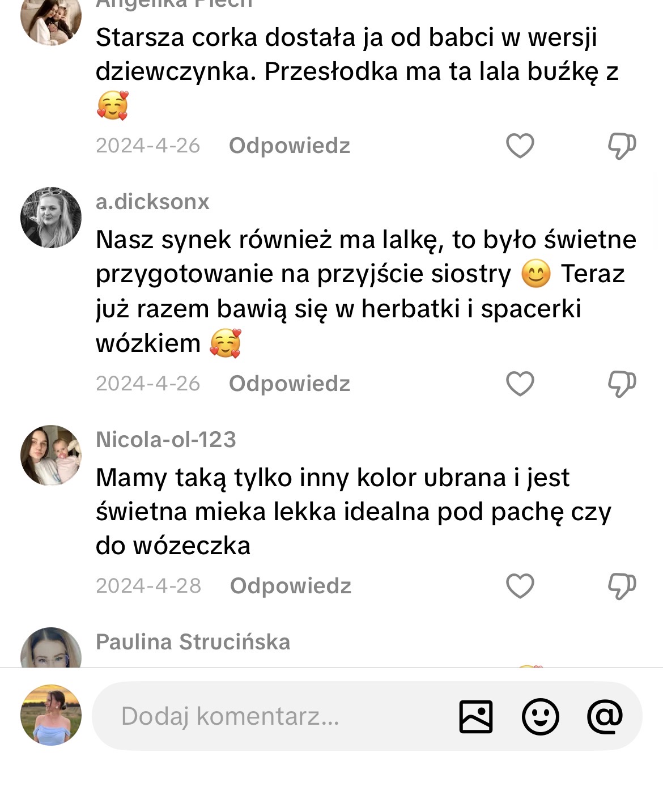Tap the heart on the top comment
The height and width of the screenshot is (812, 663).
pyautogui.click(x=520, y=146)
